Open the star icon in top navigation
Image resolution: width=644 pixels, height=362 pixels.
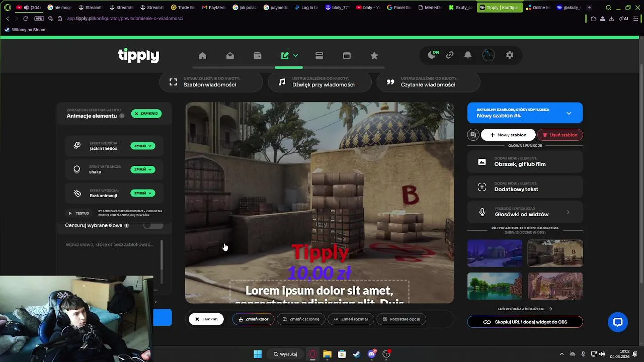374,56
